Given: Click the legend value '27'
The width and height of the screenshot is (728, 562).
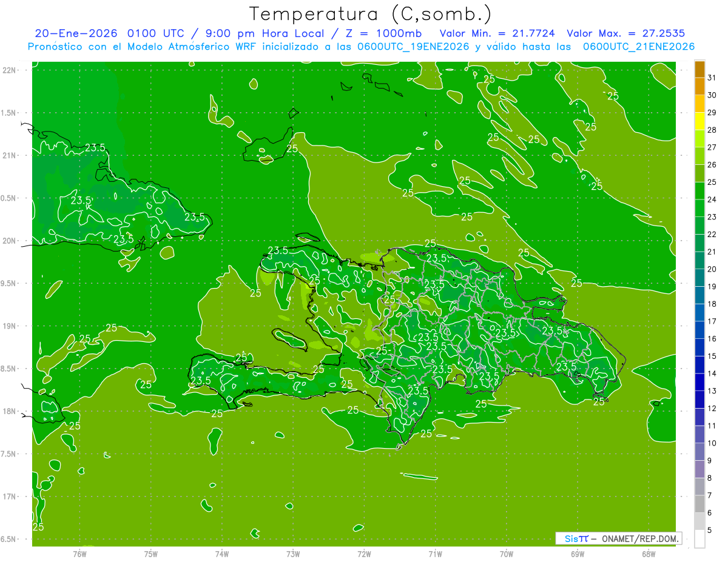Looking at the screenshot, I should click(x=712, y=147).
